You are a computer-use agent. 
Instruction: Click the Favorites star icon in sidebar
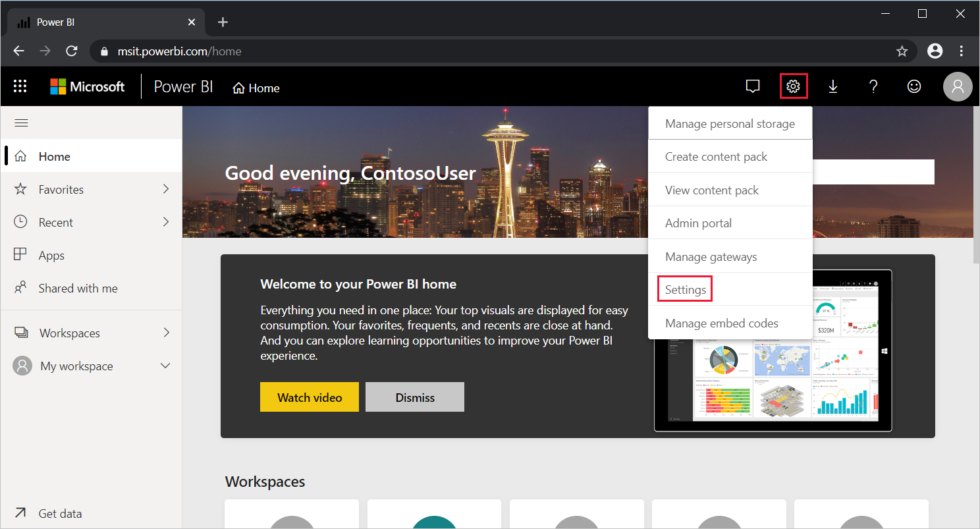coord(21,189)
